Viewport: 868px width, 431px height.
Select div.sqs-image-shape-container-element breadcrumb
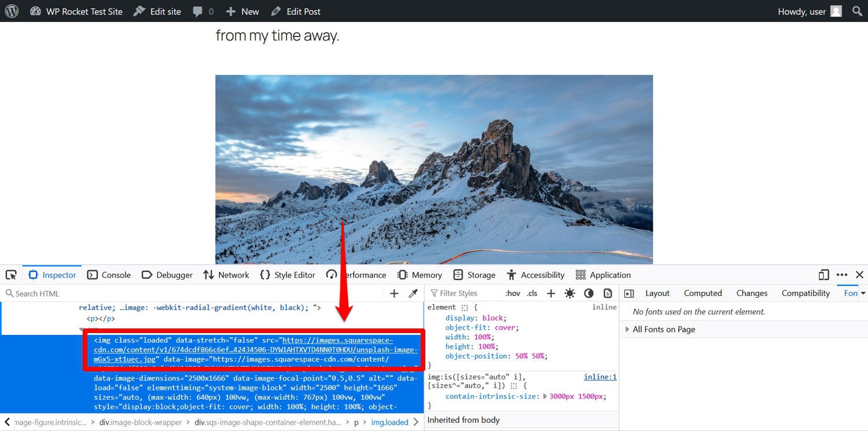tap(268, 422)
